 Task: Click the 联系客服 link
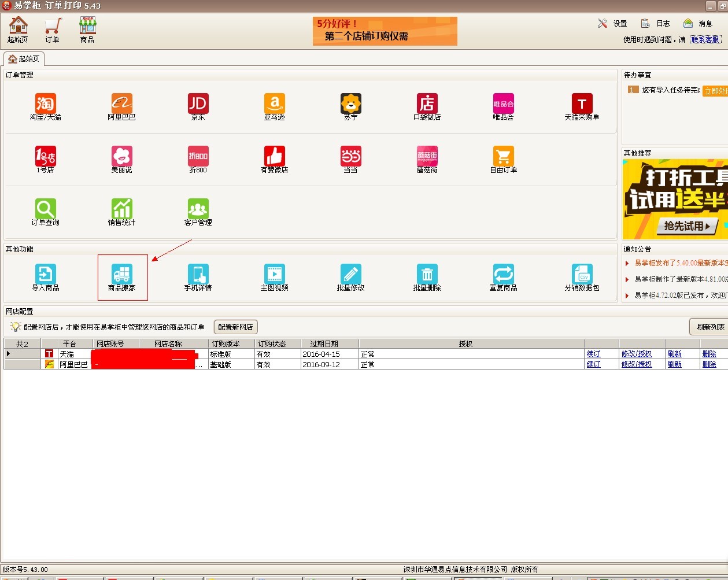coord(705,40)
